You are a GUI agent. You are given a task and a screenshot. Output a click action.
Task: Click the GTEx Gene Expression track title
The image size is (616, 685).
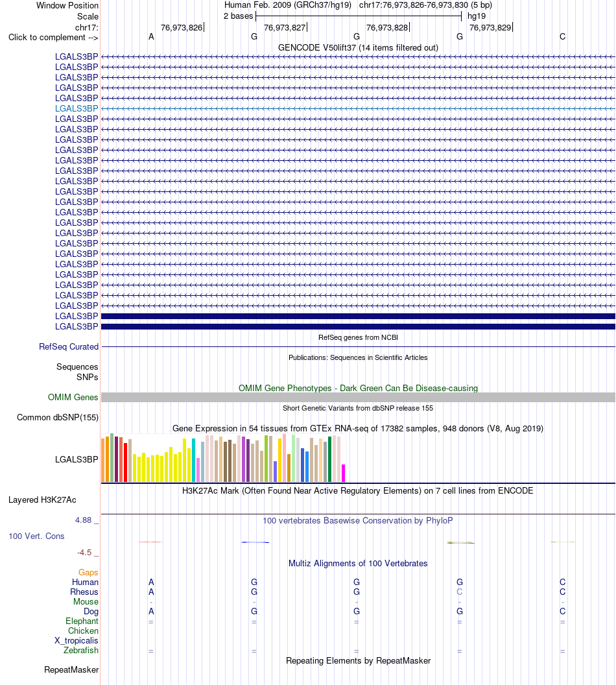[358, 428]
